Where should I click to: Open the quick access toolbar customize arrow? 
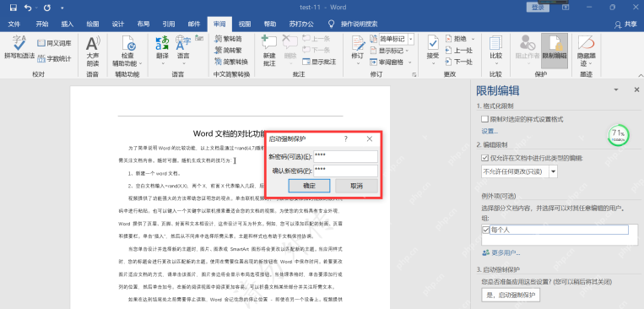pyautogui.click(x=62, y=8)
